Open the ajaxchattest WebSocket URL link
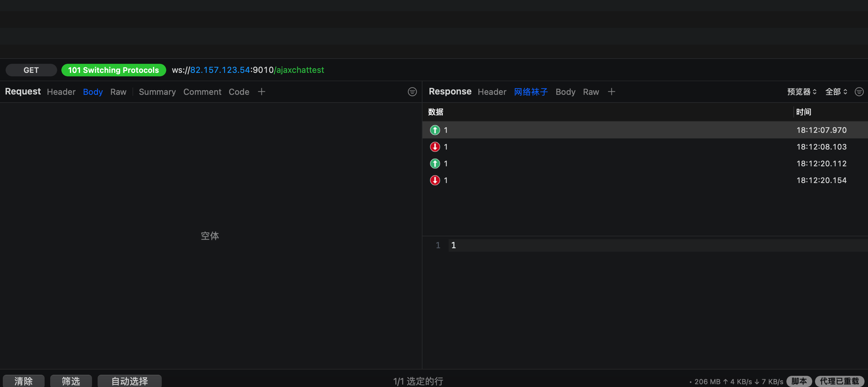 (299, 70)
